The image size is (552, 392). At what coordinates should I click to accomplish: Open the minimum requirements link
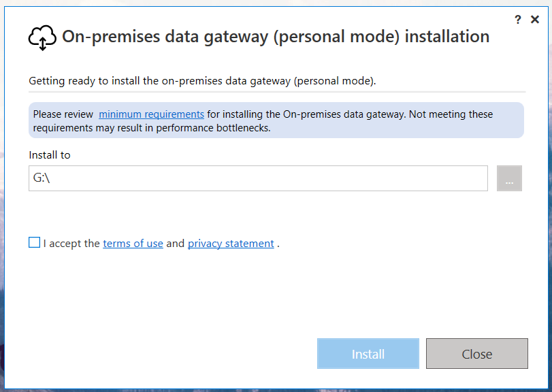(x=151, y=114)
